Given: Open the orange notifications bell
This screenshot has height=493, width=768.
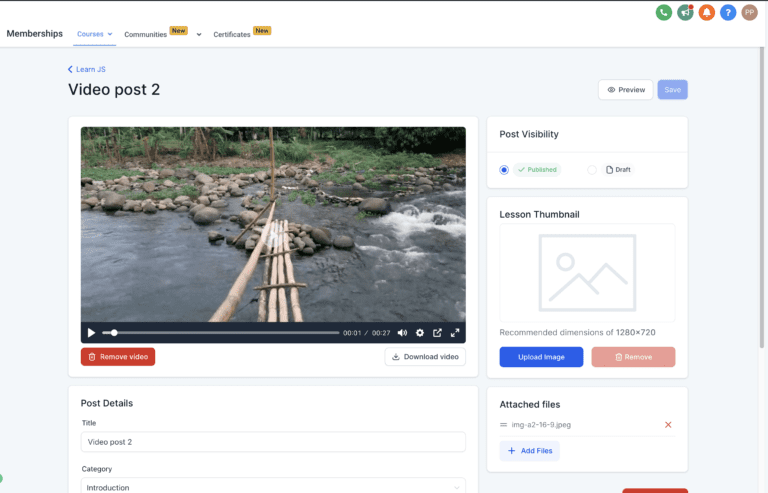Looking at the screenshot, I should click(x=706, y=12).
